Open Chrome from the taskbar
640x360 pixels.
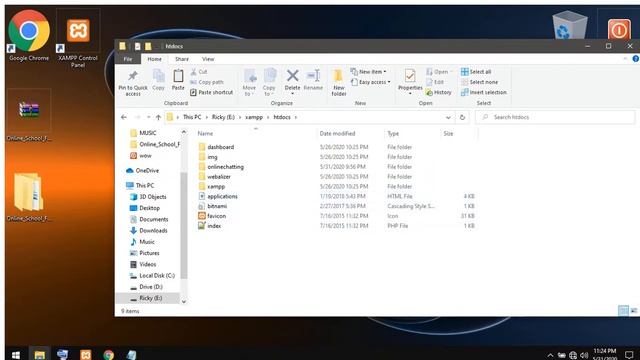tap(109, 354)
